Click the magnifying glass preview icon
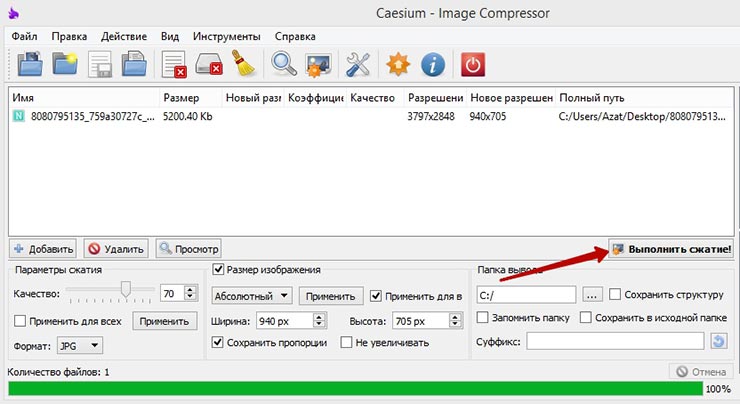The width and height of the screenshot is (740, 404). 285,64
